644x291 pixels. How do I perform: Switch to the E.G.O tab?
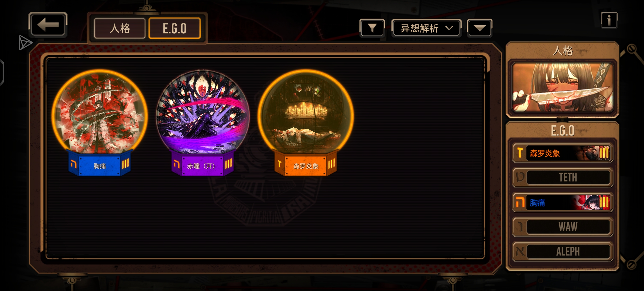pyautogui.click(x=174, y=28)
